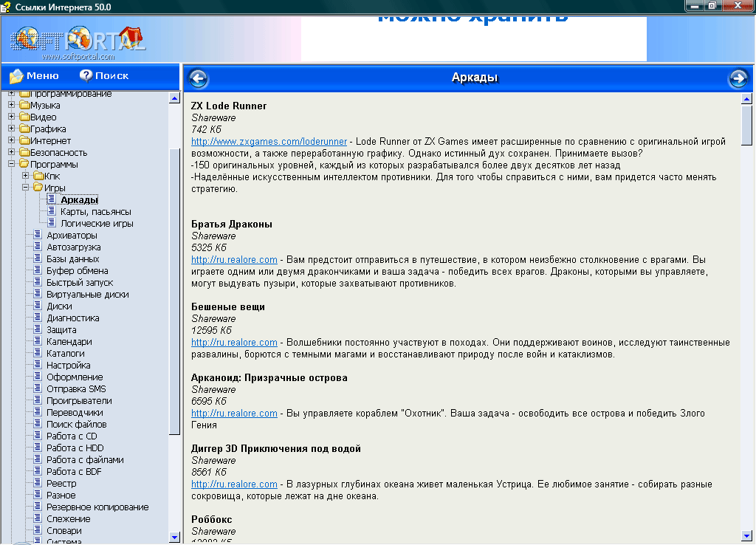Open the realore link under Братья Драконы
756x545 pixels.
234,260
